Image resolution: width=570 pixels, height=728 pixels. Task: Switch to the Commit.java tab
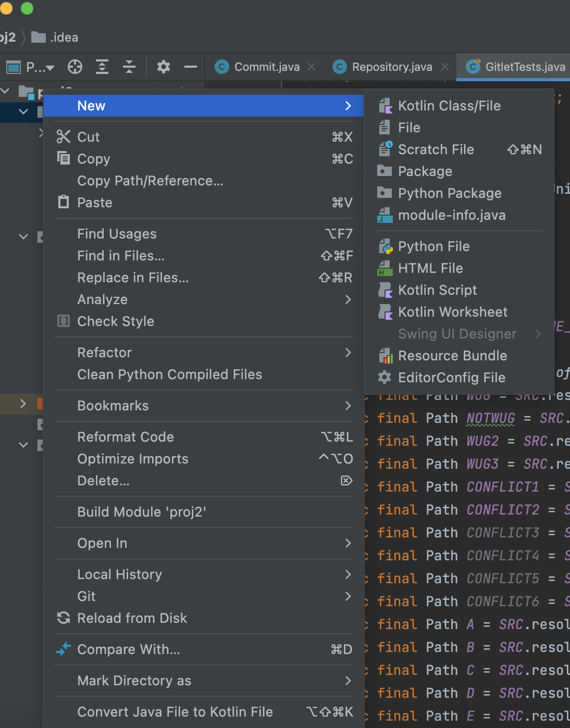[266, 67]
